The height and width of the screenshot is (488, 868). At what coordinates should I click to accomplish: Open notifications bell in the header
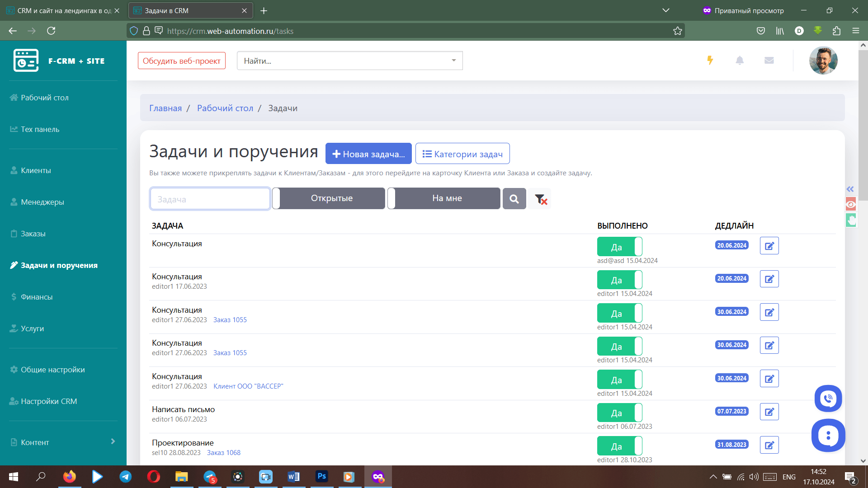click(x=740, y=60)
